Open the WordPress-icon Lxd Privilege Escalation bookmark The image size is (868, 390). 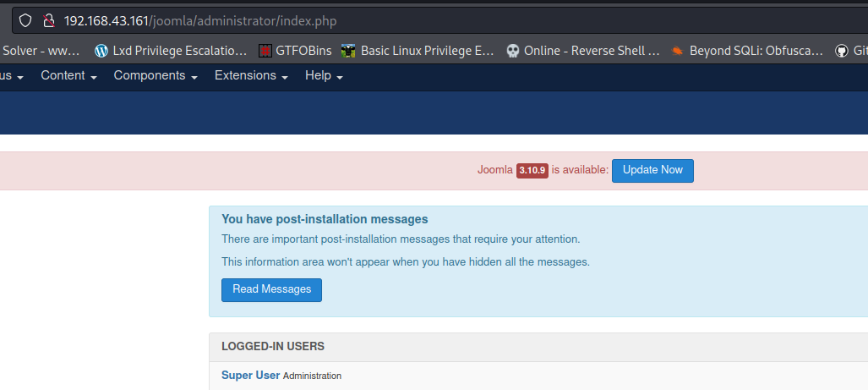point(102,51)
